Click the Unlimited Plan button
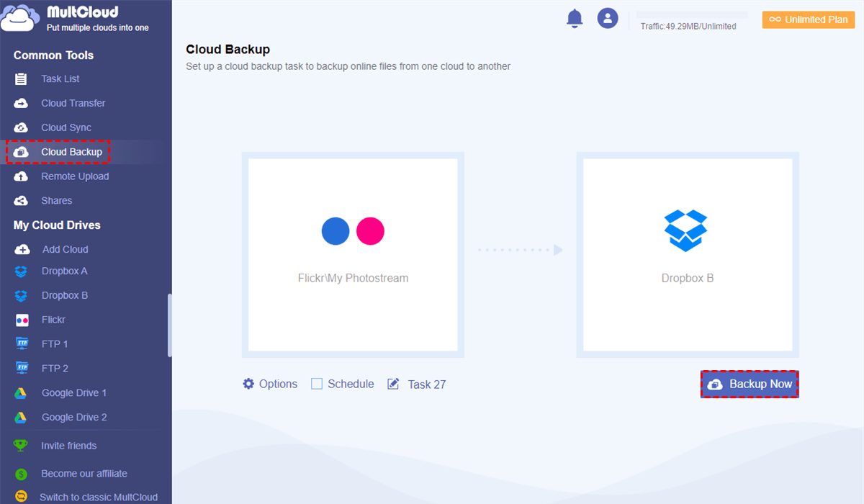 click(809, 19)
